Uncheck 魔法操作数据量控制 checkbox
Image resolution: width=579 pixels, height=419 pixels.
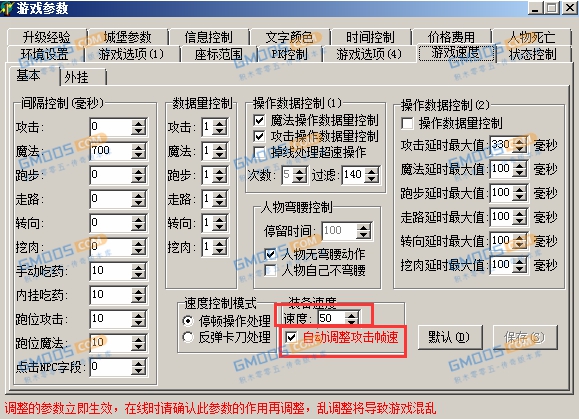tap(259, 120)
